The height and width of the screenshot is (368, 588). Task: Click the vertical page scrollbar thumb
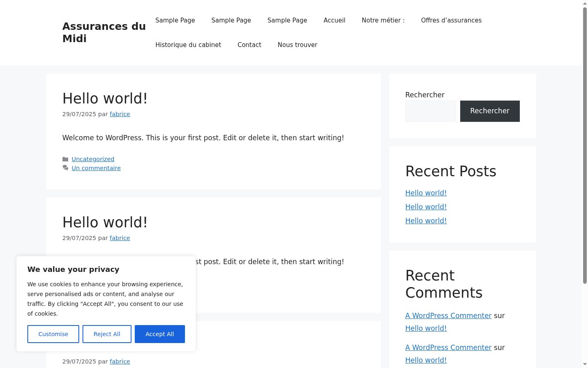[585, 145]
